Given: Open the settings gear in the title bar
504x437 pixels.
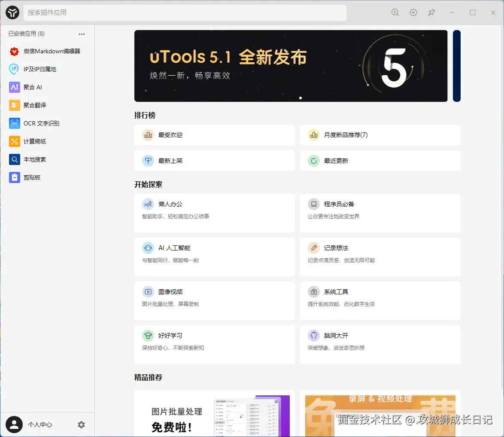Looking at the screenshot, I should pos(413,12).
